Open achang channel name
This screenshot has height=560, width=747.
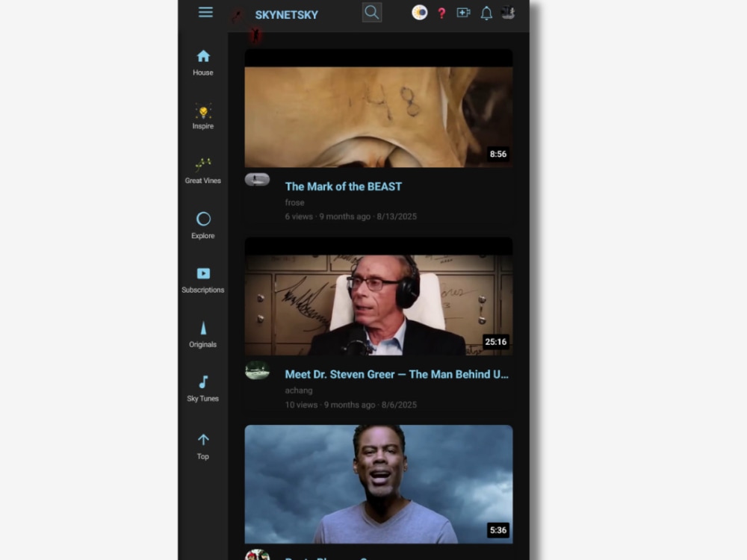coord(299,391)
